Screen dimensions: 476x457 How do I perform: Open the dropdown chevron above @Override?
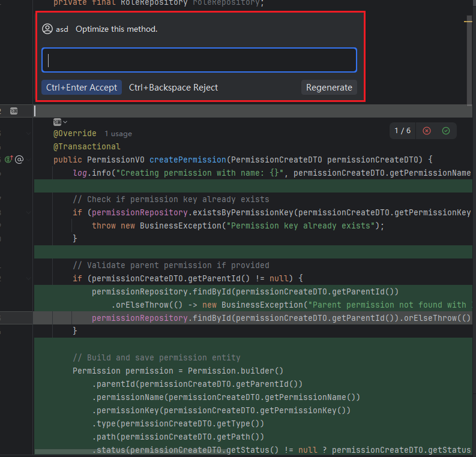tap(65, 122)
